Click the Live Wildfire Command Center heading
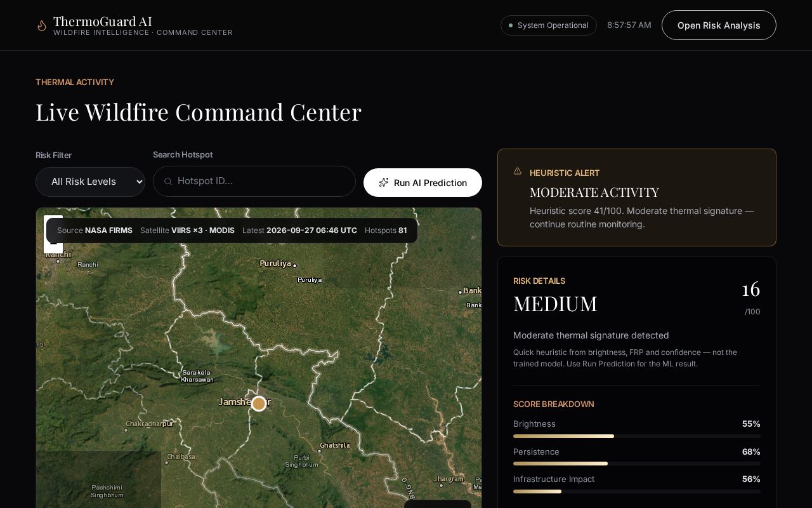Screen dimensions: 812x508 [x=199, y=112]
